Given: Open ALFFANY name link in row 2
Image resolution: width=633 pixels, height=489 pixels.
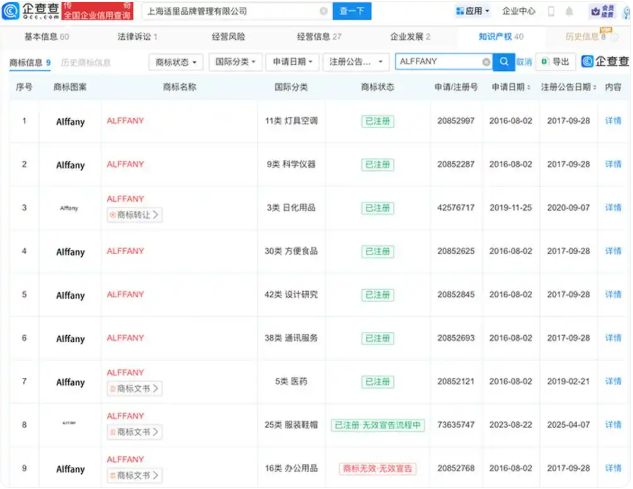Looking at the screenshot, I should click(x=125, y=164).
